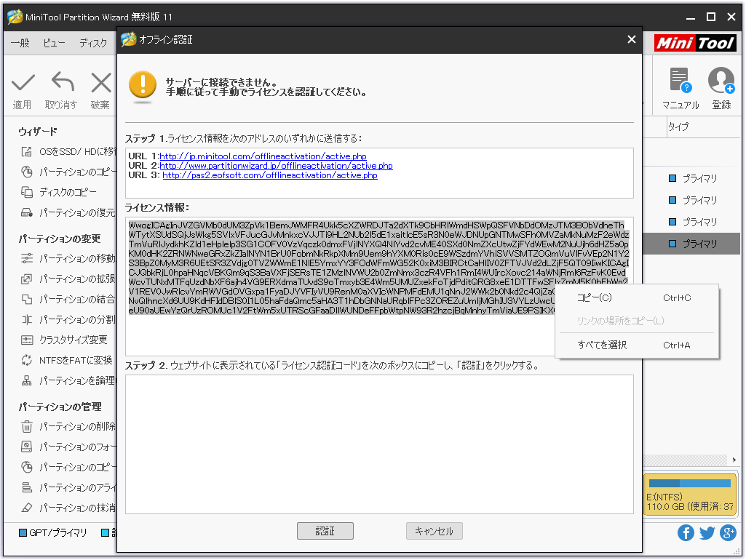Select the E: NTFS 110.0 GB partition block
This screenshot has width=746, height=560.
click(690, 495)
